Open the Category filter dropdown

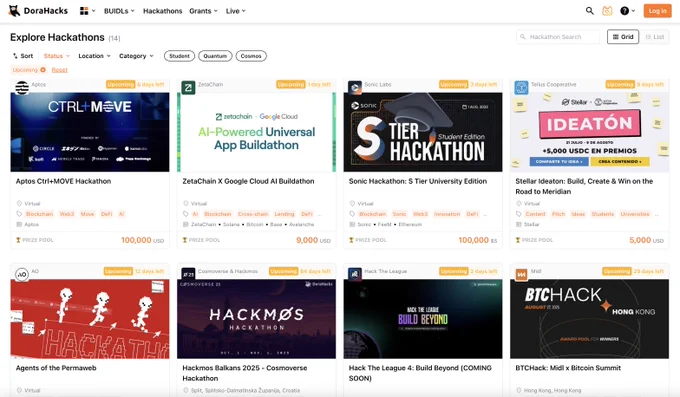(136, 56)
